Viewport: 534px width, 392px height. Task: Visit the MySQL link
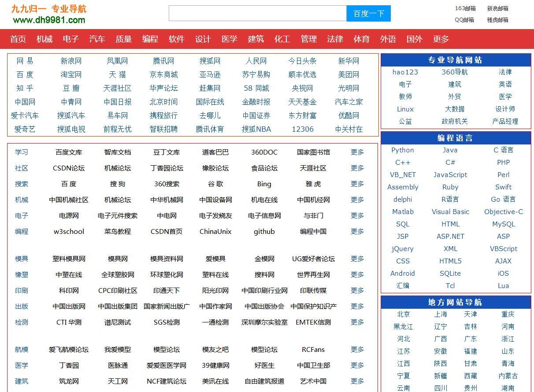tap(503, 224)
